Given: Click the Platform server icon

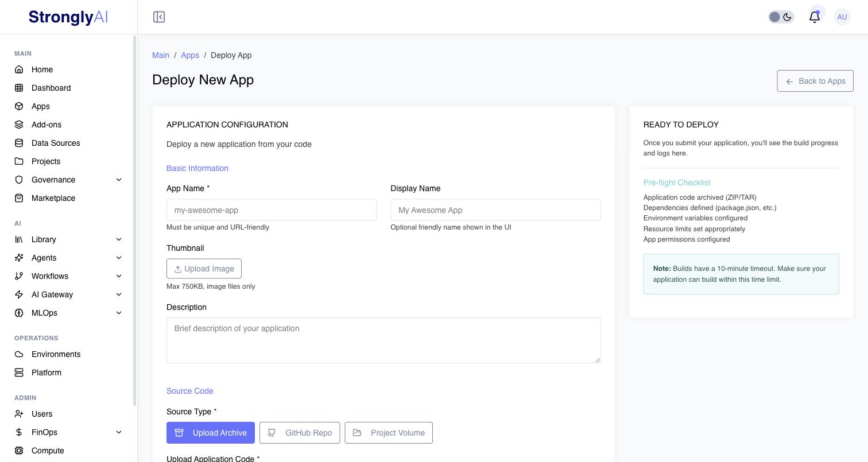Looking at the screenshot, I should point(19,372).
